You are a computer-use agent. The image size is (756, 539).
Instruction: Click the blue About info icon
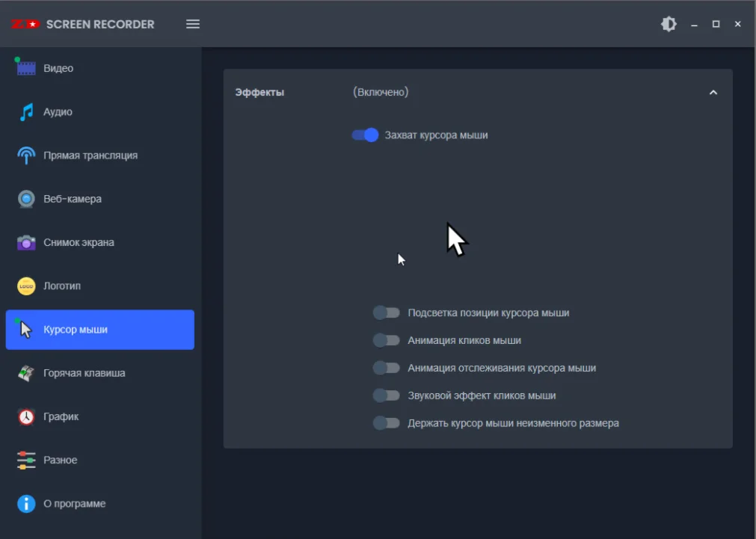pyautogui.click(x=26, y=504)
